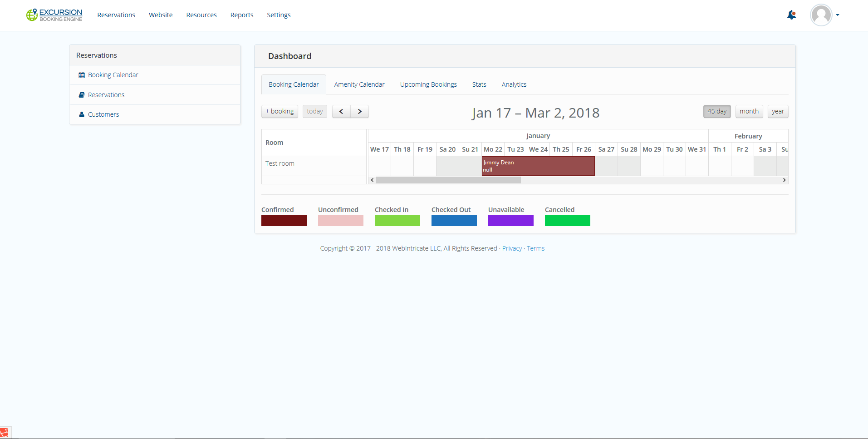Click the + booking button
The height and width of the screenshot is (439, 868).
click(x=280, y=112)
